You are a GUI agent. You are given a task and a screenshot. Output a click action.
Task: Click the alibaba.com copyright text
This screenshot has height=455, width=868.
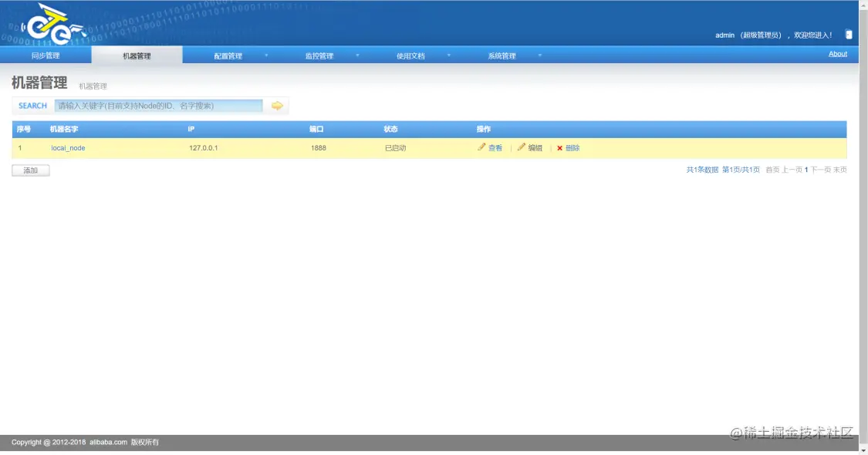click(x=109, y=442)
